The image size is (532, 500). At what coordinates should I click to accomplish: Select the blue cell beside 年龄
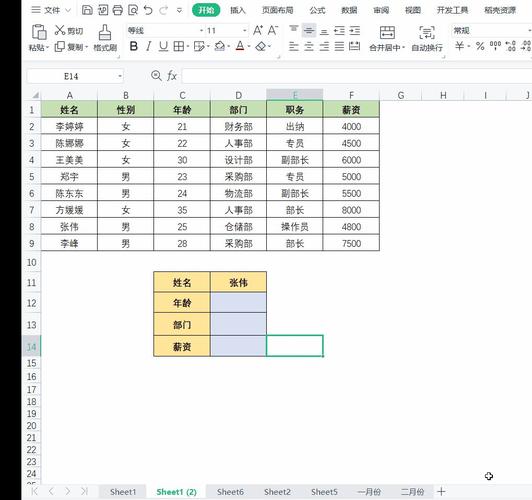[x=239, y=303]
